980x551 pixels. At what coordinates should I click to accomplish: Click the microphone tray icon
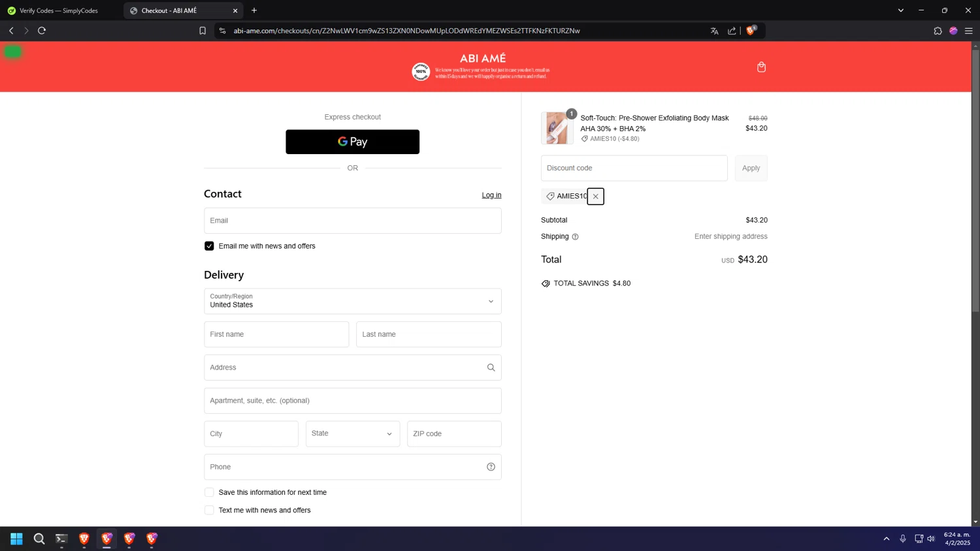pyautogui.click(x=903, y=539)
